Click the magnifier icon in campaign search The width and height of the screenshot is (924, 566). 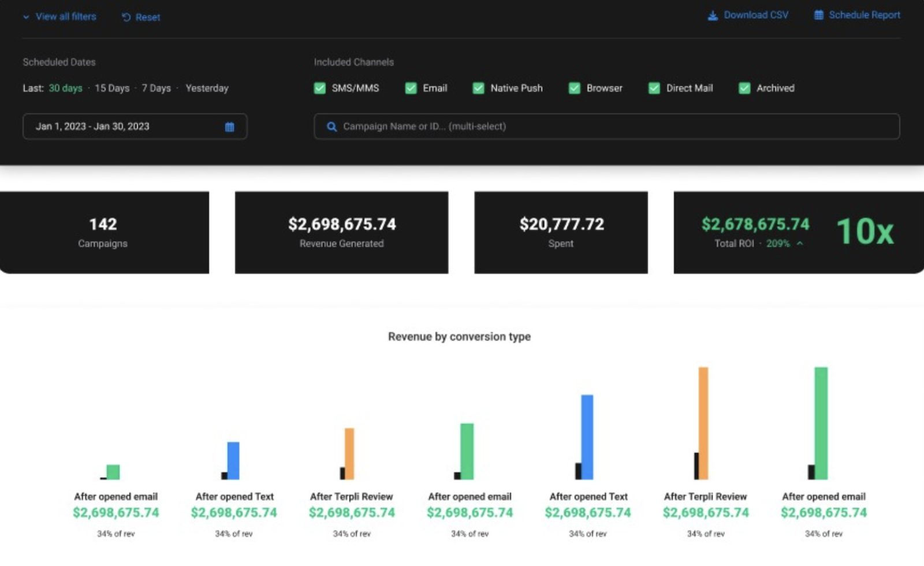pyautogui.click(x=331, y=126)
